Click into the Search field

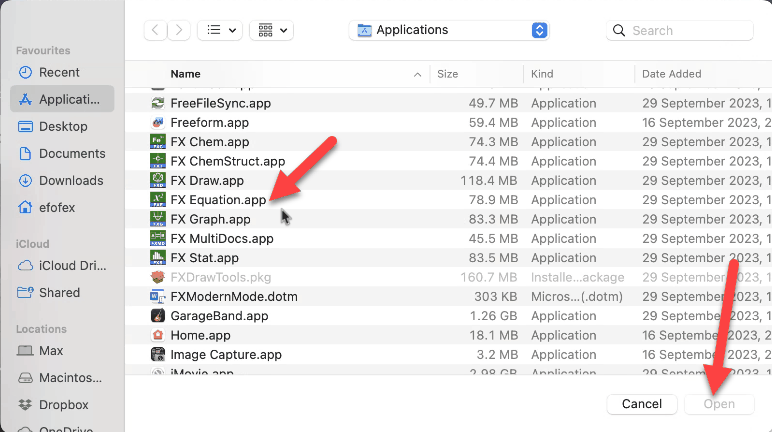tap(679, 31)
